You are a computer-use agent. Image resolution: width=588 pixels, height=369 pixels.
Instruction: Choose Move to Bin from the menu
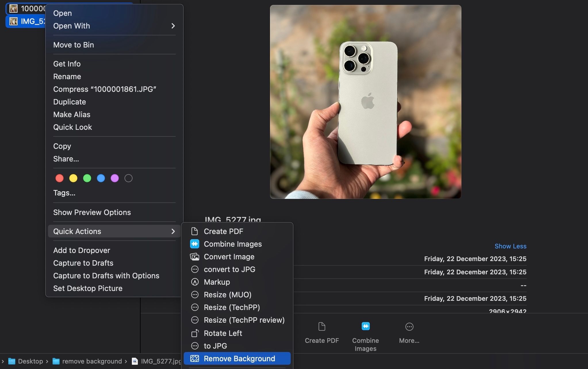point(73,45)
